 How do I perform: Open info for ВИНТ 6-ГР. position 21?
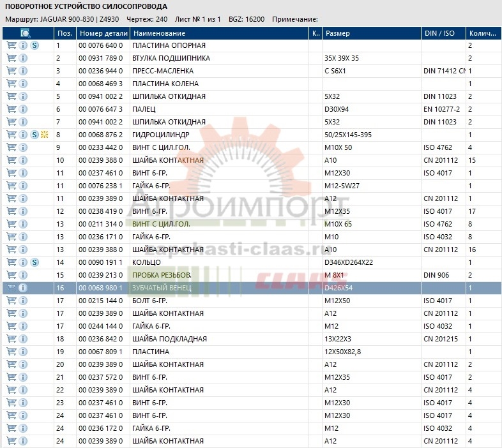pyautogui.click(x=23, y=377)
